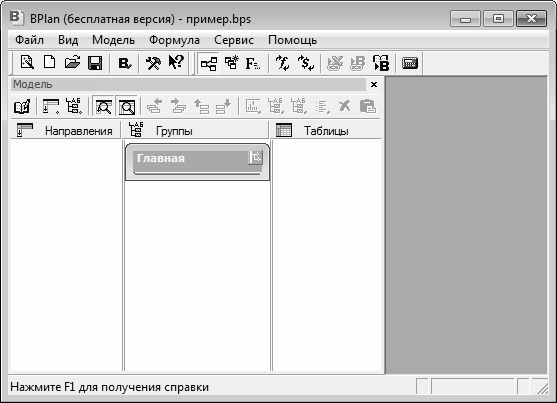Click the currency recalculation $ icon

[306, 63]
